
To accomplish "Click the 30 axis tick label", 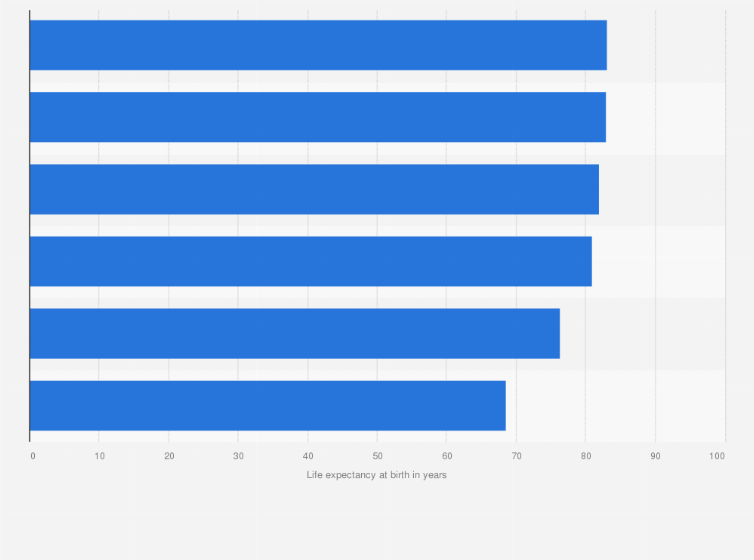I will click(239, 456).
